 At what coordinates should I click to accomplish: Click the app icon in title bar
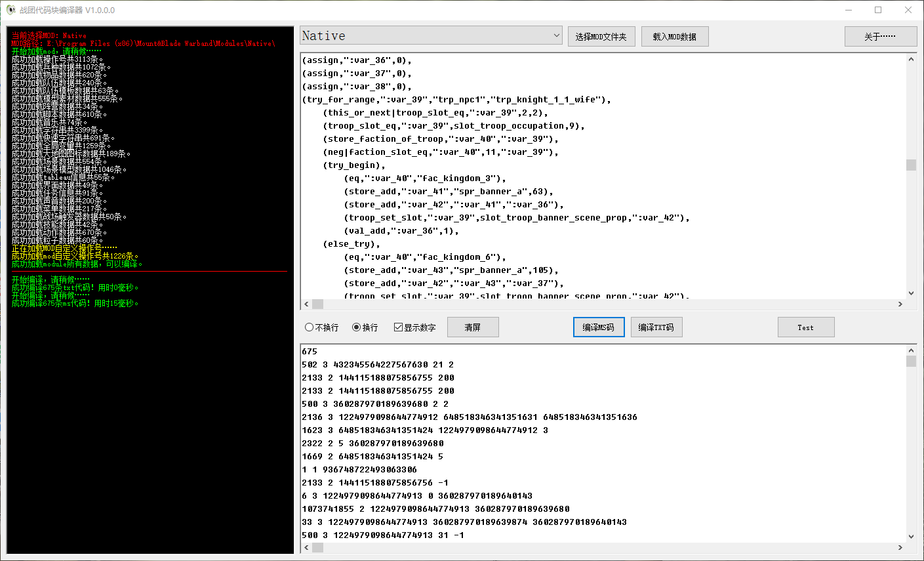click(10, 10)
